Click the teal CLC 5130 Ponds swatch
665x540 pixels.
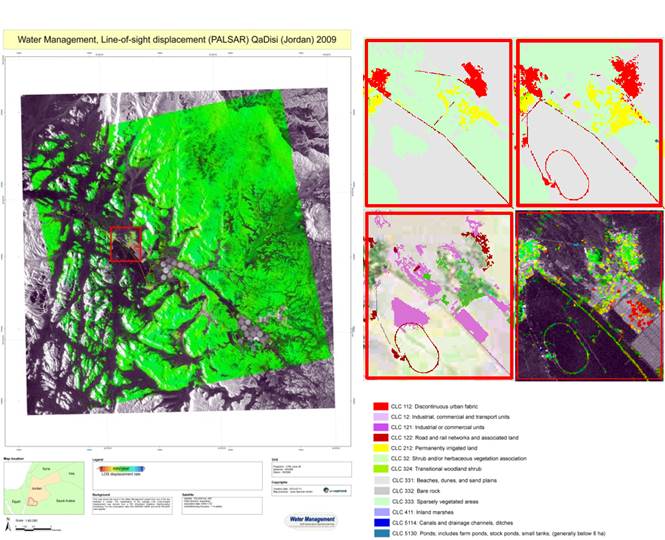tap(382, 533)
